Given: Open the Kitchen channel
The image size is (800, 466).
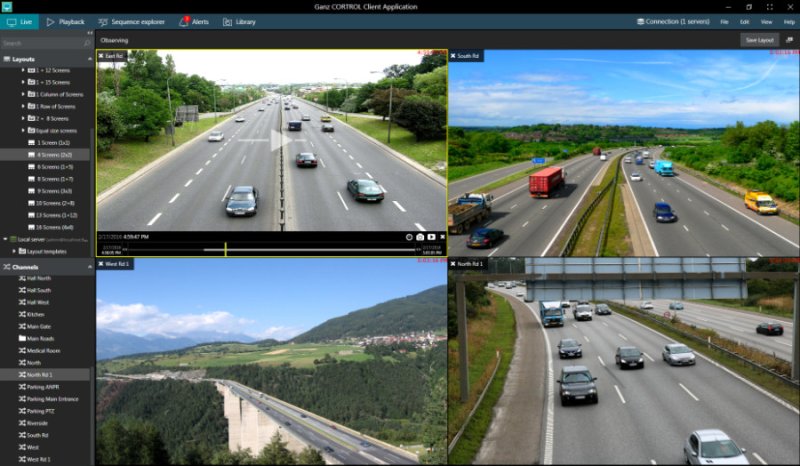Looking at the screenshot, I should (38, 314).
